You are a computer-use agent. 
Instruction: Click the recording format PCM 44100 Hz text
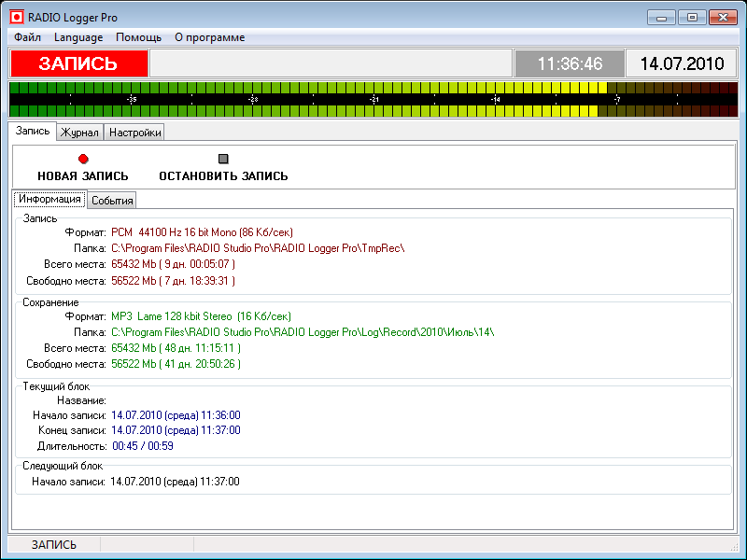(x=202, y=232)
